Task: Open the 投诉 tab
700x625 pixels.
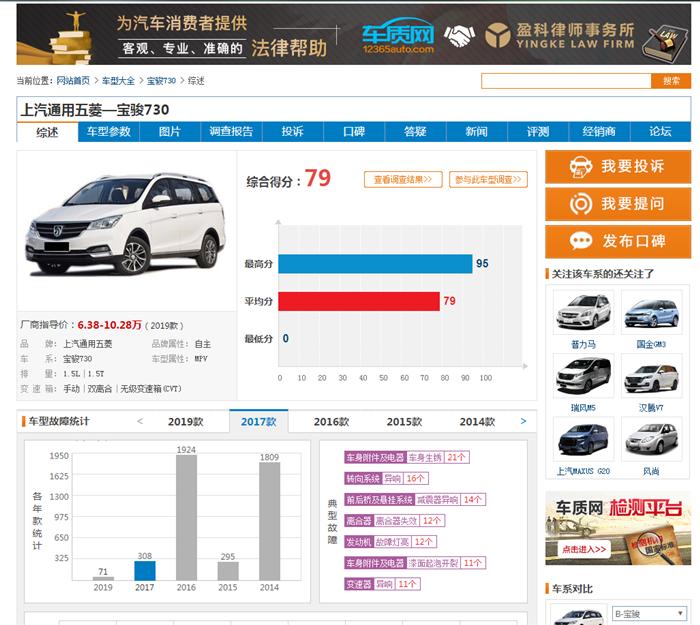Action: (x=292, y=132)
